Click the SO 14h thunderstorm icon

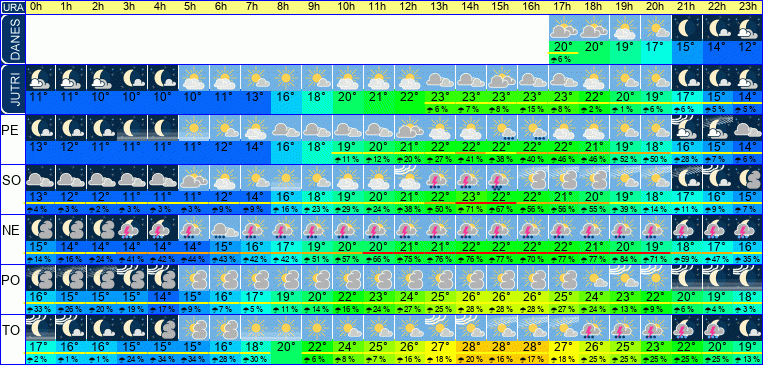coord(472,178)
